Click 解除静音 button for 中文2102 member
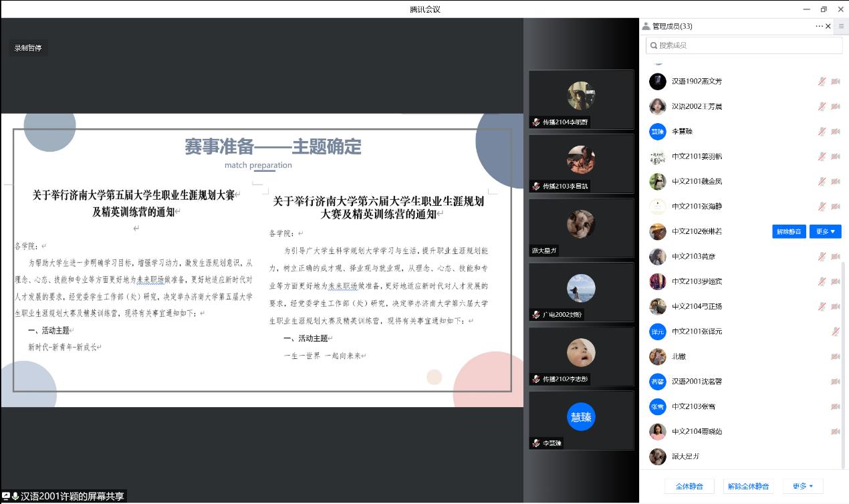The width and height of the screenshot is (849, 504). point(789,231)
